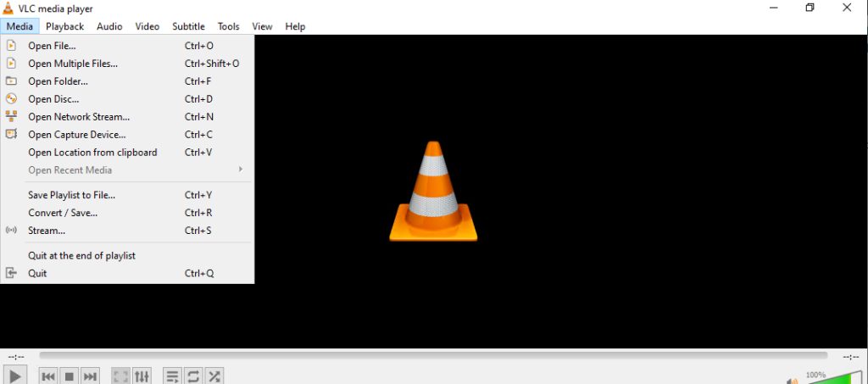
Task: Minimize the VLC window
Action: (x=773, y=8)
